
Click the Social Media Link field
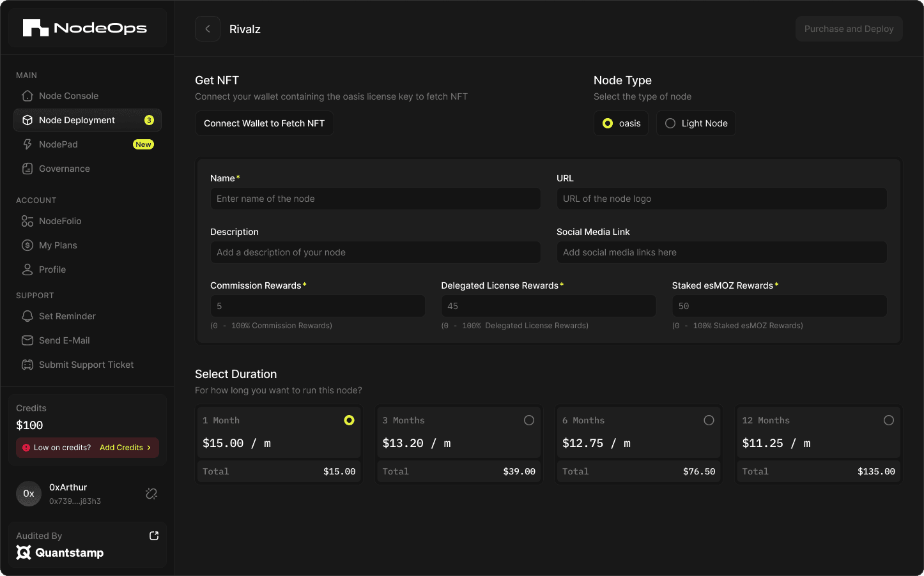tap(721, 252)
